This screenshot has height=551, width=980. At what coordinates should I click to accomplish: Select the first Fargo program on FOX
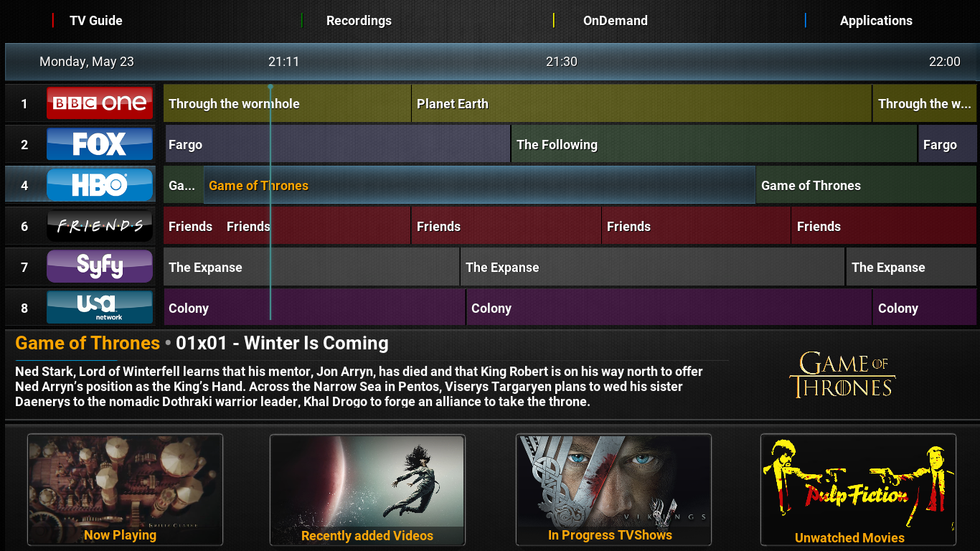pos(337,144)
